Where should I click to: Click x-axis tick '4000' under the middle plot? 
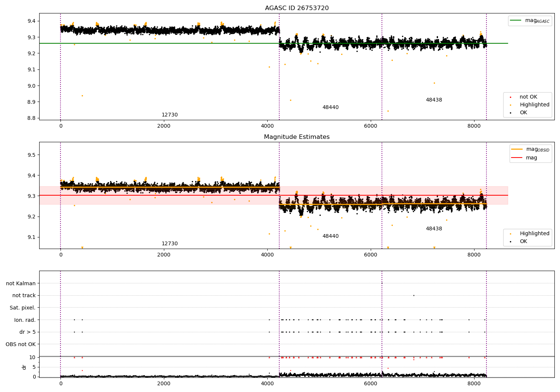(267, 255)
